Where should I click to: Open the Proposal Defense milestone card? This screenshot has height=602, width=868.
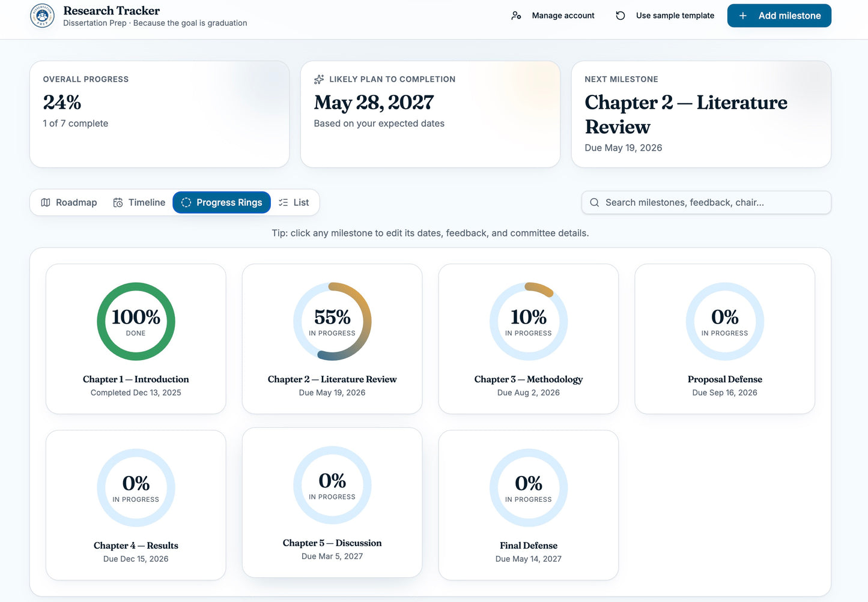tap(725, 339)
